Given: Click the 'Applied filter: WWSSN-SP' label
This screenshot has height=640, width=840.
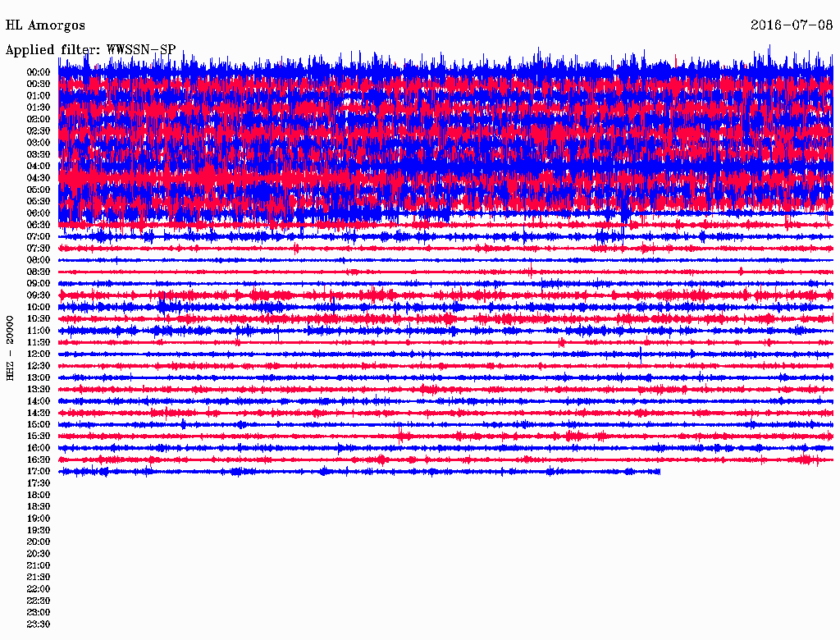Looking at the screenshot, I should point(90,50).
